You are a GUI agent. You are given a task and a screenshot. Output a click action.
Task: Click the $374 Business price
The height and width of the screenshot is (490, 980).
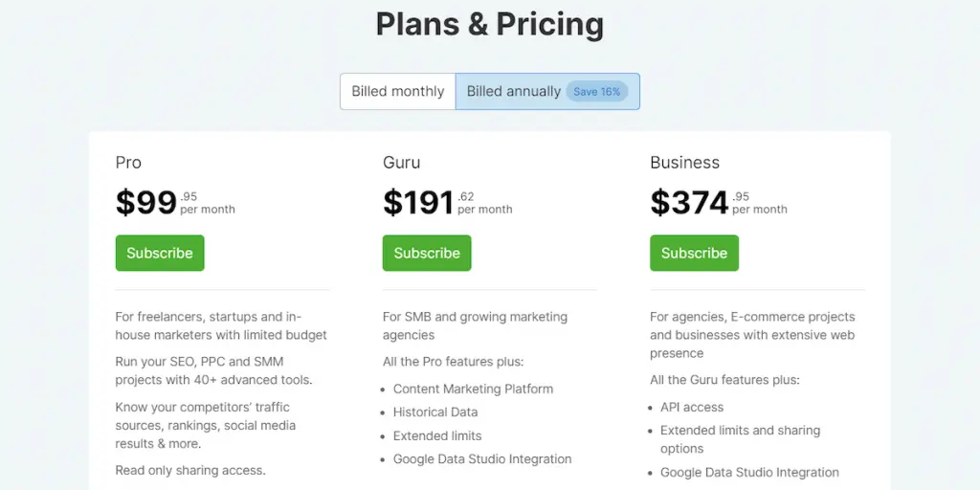(x=689, y=203)
